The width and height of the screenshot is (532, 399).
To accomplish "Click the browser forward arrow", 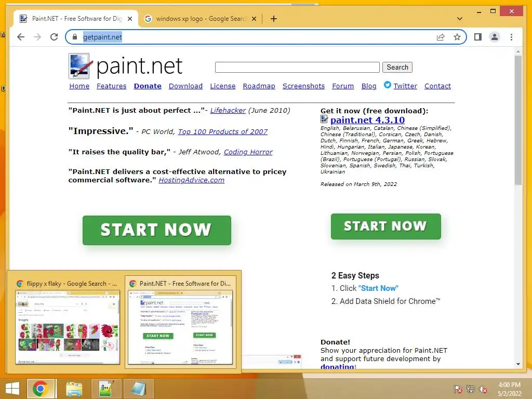I will coord(37,37).
